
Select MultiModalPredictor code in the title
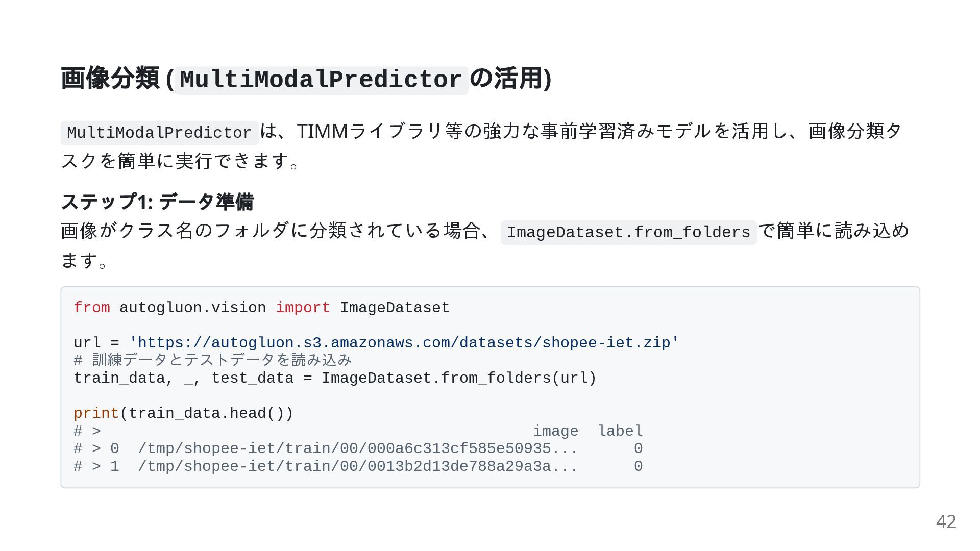click(x=321, y=80)
